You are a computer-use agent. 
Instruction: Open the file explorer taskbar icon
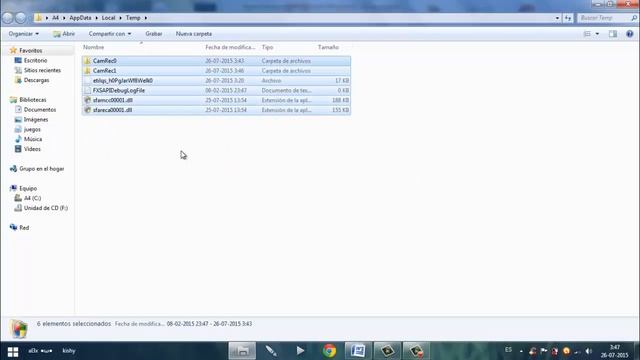pyautogui.click(x=242, y=351)
